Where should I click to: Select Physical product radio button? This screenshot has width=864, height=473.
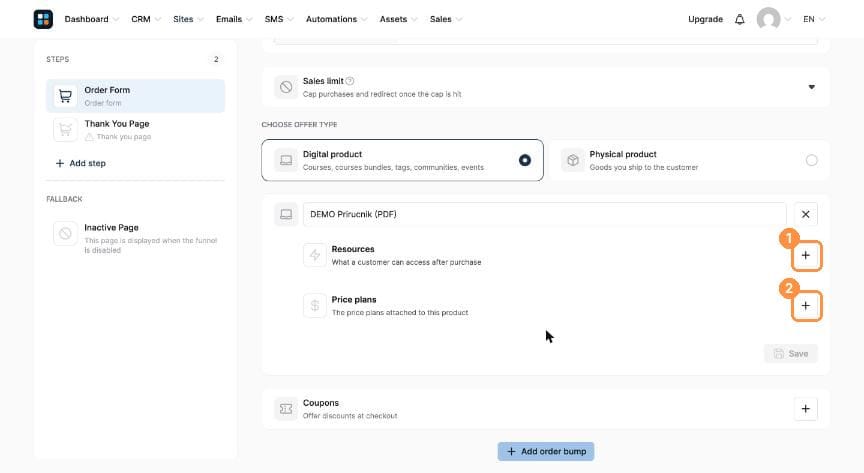click(x=812, y=160)
